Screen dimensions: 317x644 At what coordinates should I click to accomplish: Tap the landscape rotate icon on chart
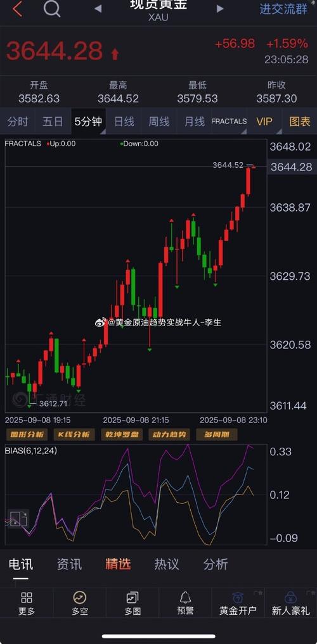tap(18, 519)
